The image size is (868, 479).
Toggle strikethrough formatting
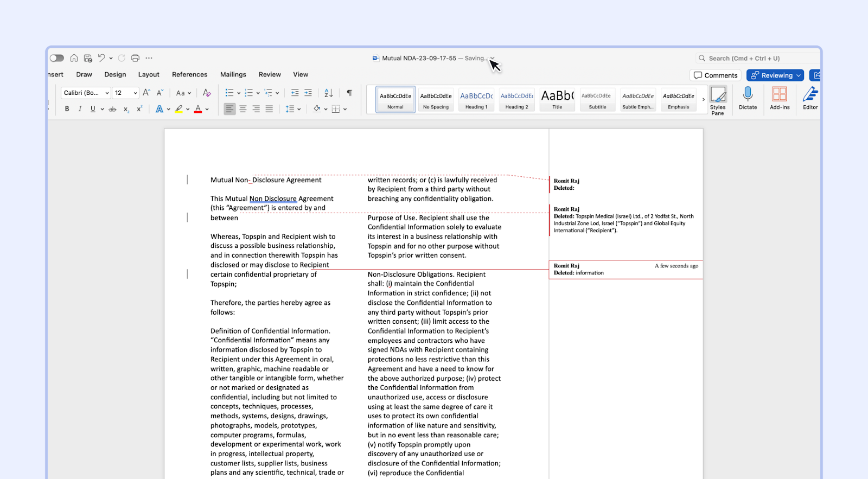[112, 109]
